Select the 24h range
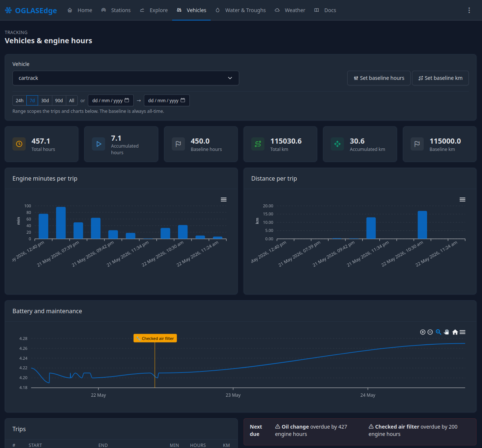 pos(19,100)
